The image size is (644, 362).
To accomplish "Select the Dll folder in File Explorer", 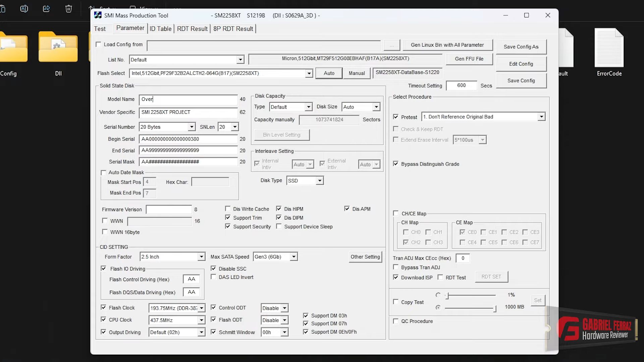I will click(58, 53).
